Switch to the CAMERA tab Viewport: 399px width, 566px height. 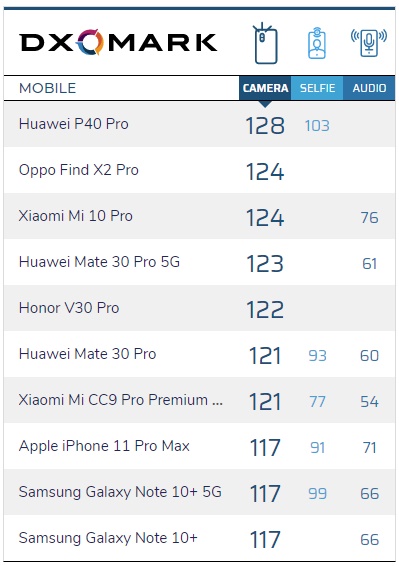click(265, 88)
